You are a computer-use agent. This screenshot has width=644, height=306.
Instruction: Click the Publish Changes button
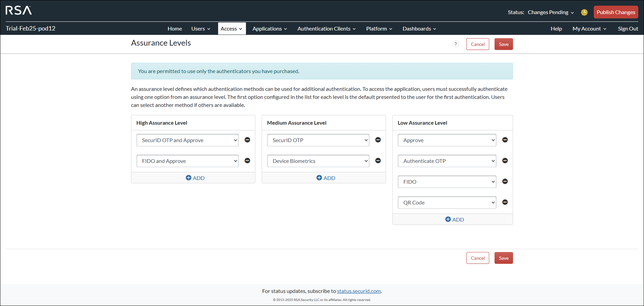coord(616,12)
